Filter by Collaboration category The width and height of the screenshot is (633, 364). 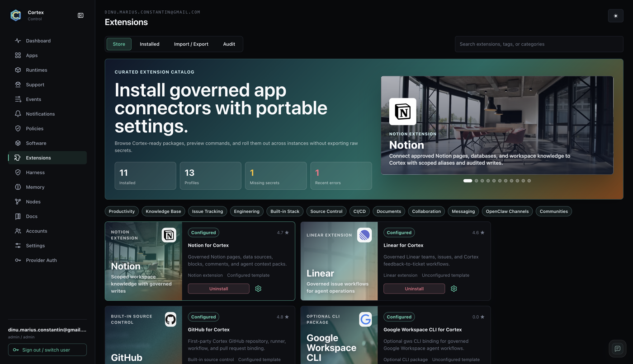426,211
